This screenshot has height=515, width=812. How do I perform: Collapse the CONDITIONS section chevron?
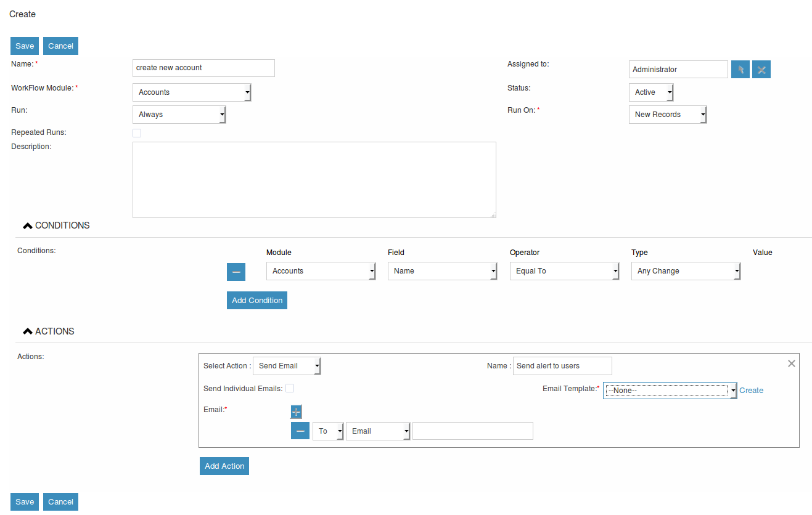point(27,226)
